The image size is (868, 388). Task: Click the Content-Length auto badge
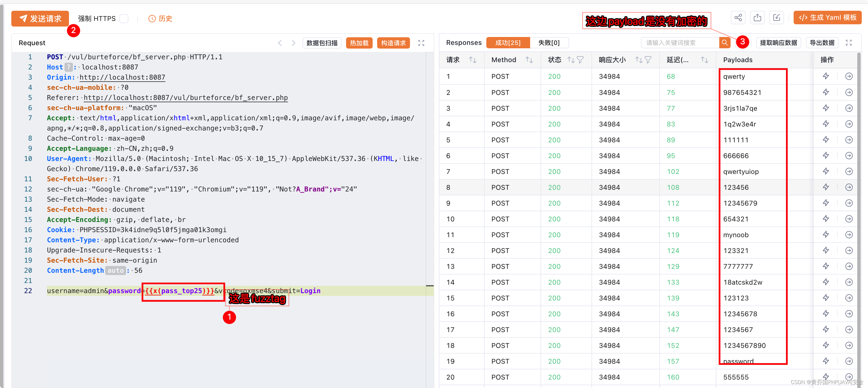point(116,271)
